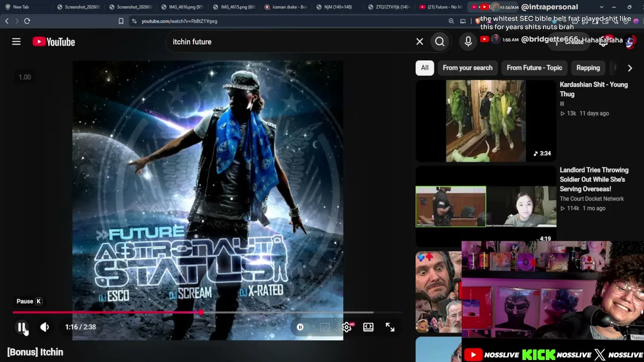
Task: Select the "From Future - Topic" chip
Action: (x=534, y=68)
